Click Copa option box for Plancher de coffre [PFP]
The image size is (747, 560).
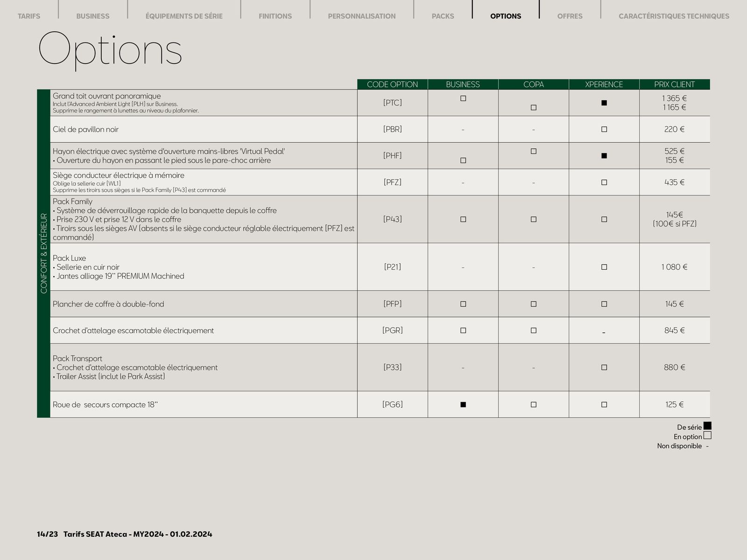(534, 304)
